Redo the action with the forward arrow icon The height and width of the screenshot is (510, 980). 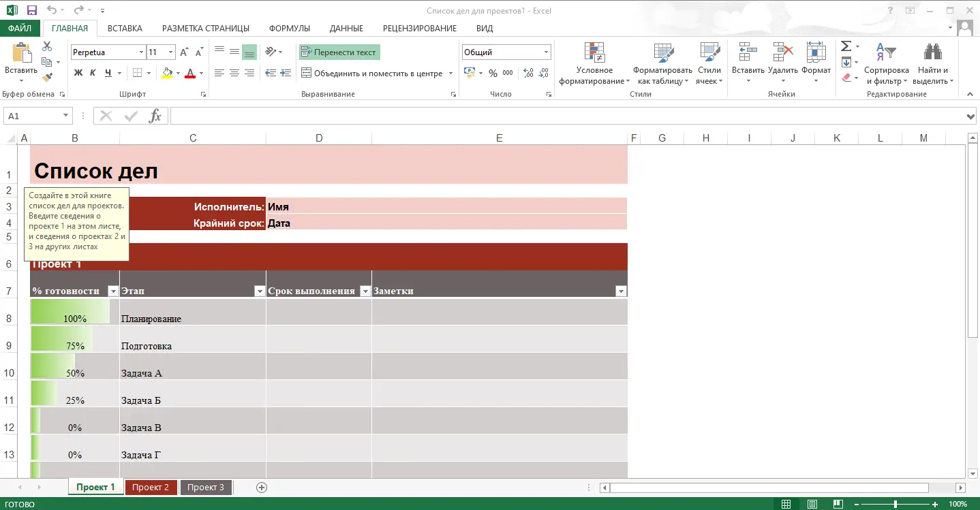(x=78, y=11)
